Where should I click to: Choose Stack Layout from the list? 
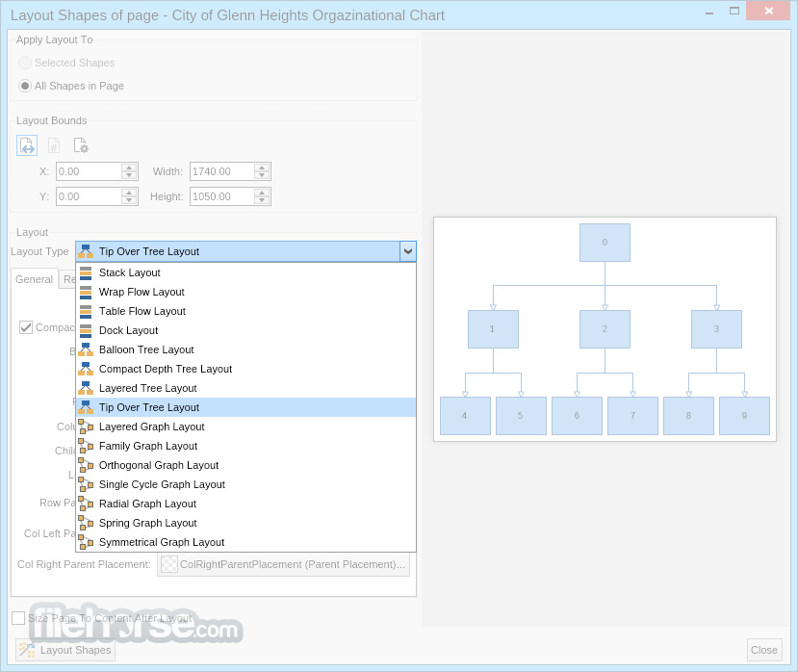[245, 272]
